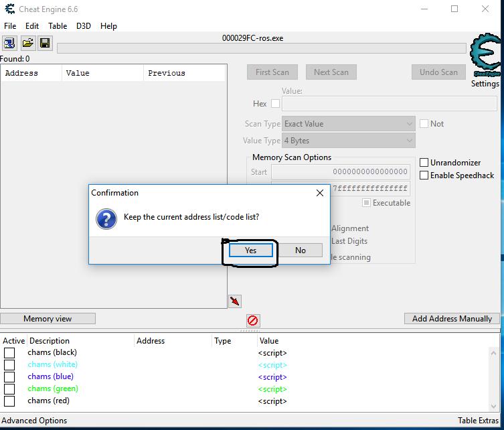Sort by Address column in results
Image resolution: width=504 pixels, height=430 pixels.
[x=31, y=73]
